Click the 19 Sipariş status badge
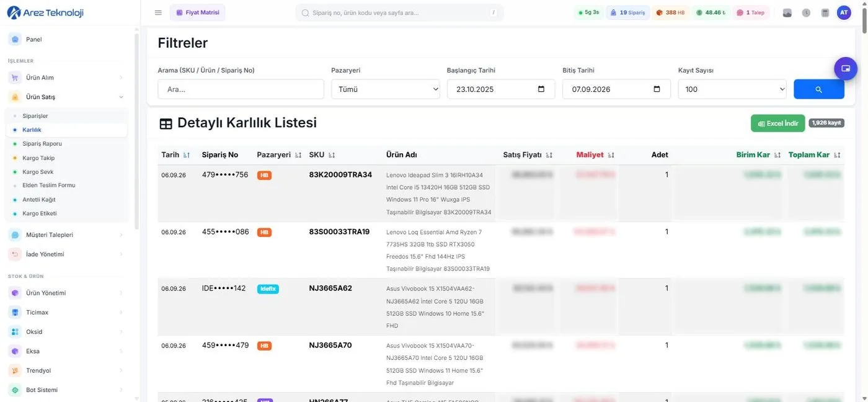This screenshot has width=868, height=402. coord(628,12)
